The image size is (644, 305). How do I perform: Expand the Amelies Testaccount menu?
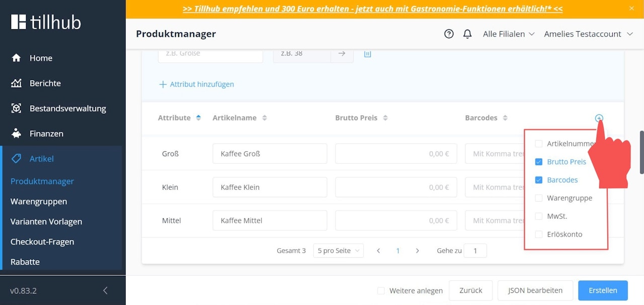[588, 34]
